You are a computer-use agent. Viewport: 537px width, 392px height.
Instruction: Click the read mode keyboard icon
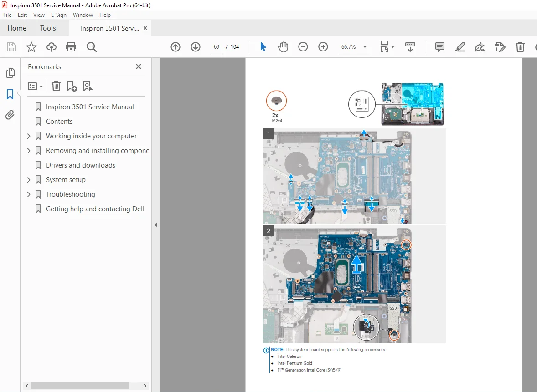pos(410,47)
